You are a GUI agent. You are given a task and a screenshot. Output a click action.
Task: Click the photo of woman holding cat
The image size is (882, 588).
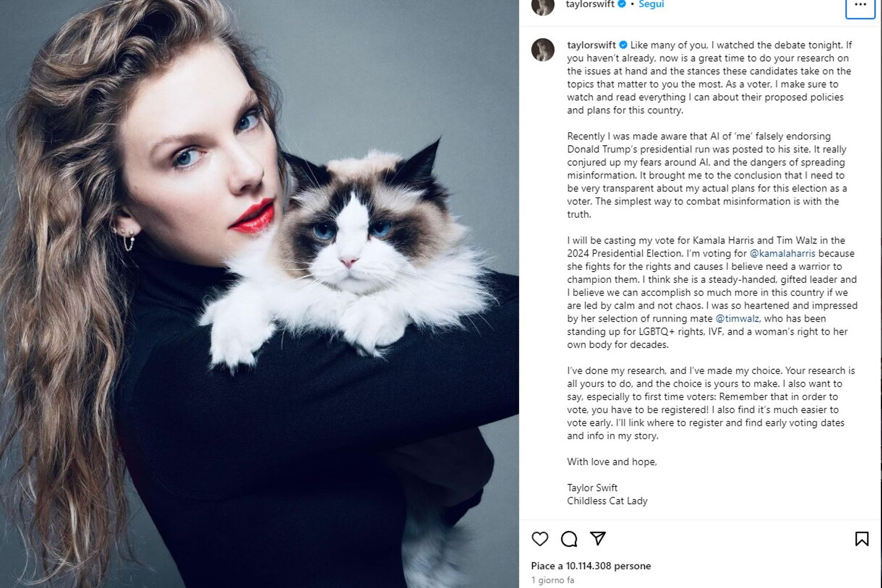point(259,294)
